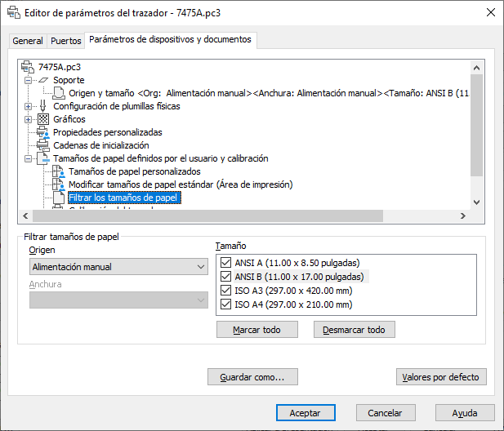Screen dimensions: 504x431
Task: Confirm with the Aceptar button
Action: (306, 413)
